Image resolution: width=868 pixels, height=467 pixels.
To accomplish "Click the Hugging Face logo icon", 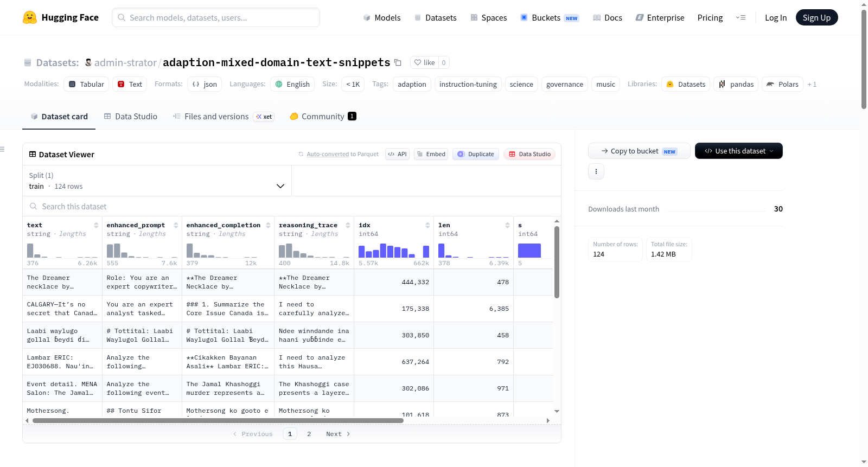I will (30, 17).
